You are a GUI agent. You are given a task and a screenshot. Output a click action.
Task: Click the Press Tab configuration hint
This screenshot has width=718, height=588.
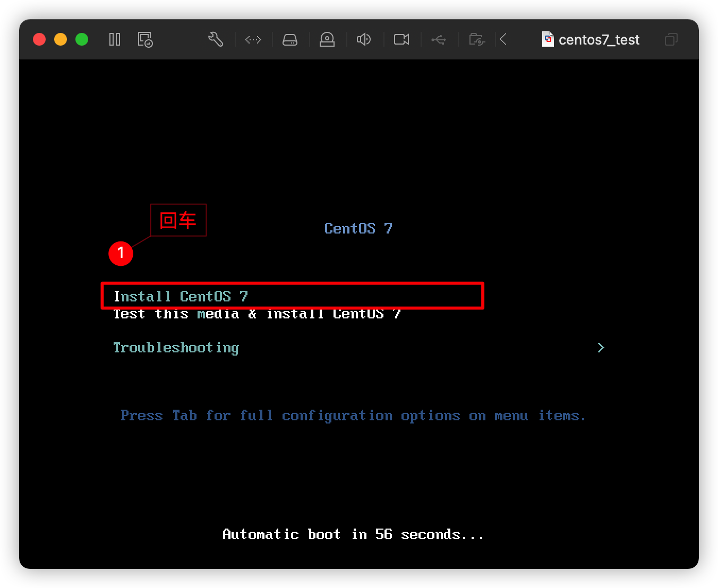coord(353,416)
